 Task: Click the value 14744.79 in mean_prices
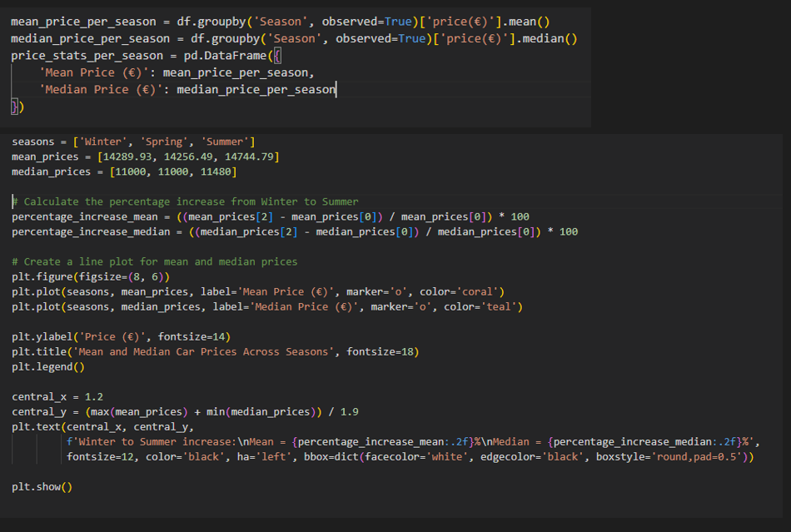249,157
